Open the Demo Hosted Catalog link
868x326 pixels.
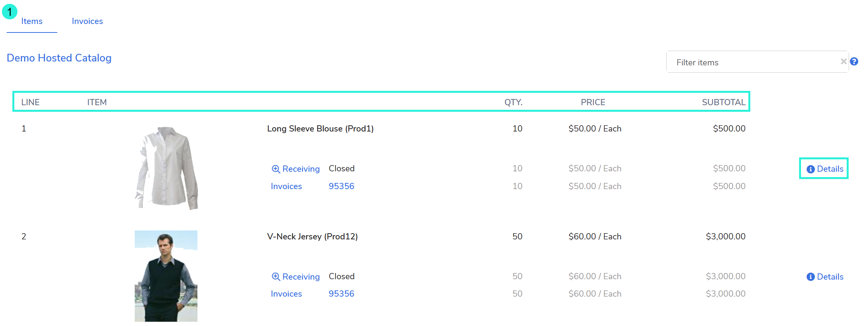point(59,58)
